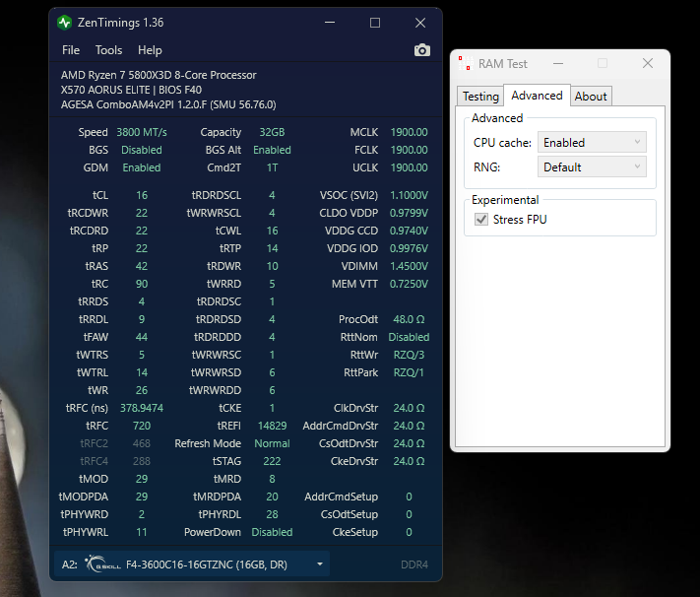This screenshot has height=597, width=700.
Task: Click the tRFC (ns) value 378.9474
Action: (x=142, y=408)
